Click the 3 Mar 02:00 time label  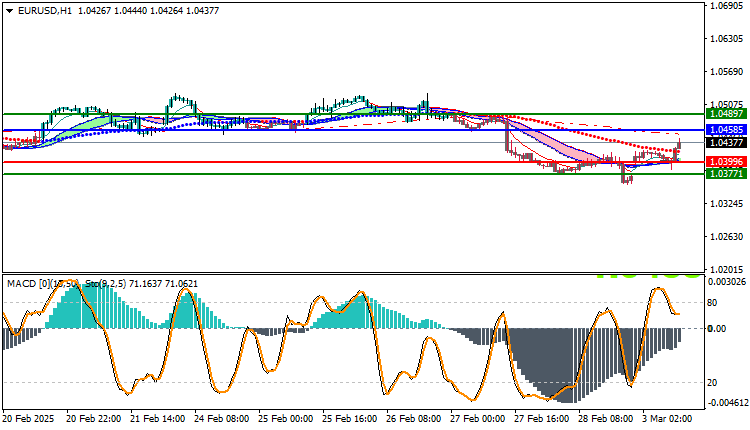(x=667, y=419)
